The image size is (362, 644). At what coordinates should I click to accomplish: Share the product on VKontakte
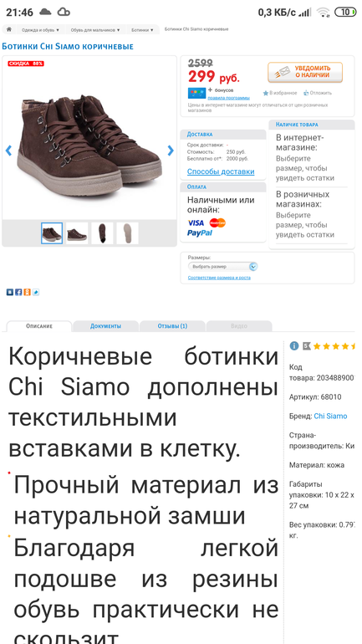(9, 293)
